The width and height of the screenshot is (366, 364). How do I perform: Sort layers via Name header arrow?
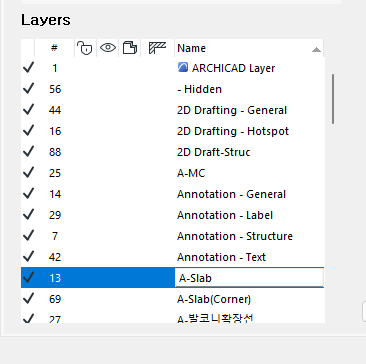coord(316,50)
